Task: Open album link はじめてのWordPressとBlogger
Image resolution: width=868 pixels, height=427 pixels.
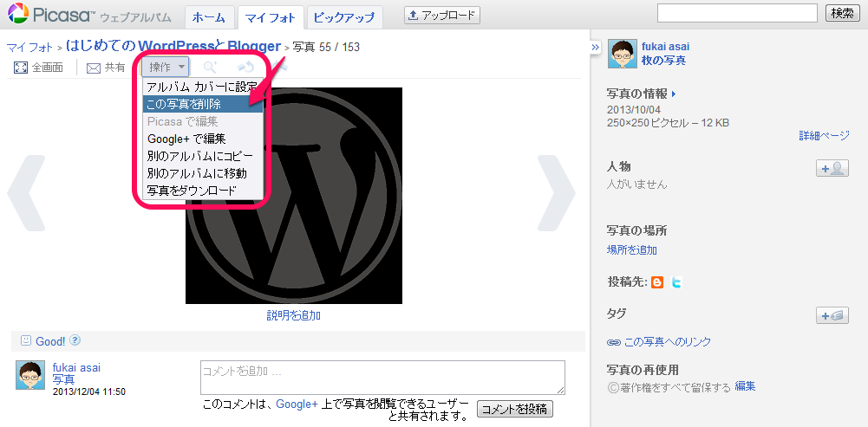Action: 173,45
